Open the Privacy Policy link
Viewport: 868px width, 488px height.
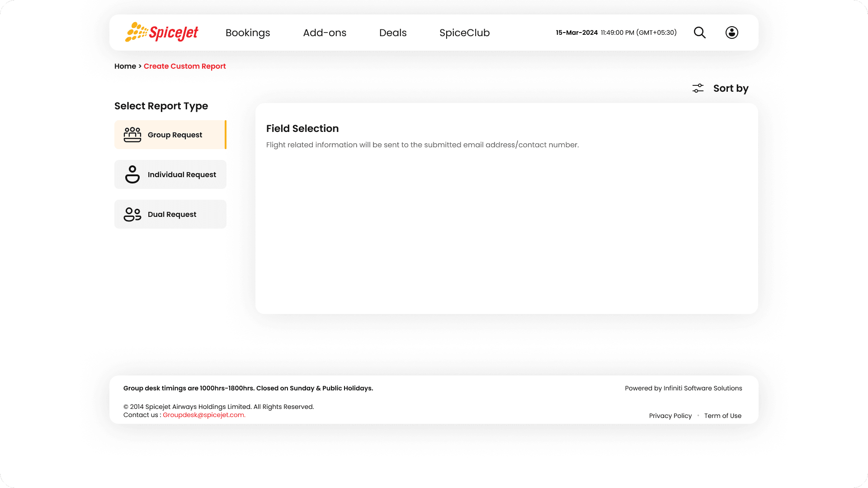click(x=670, y=416)
